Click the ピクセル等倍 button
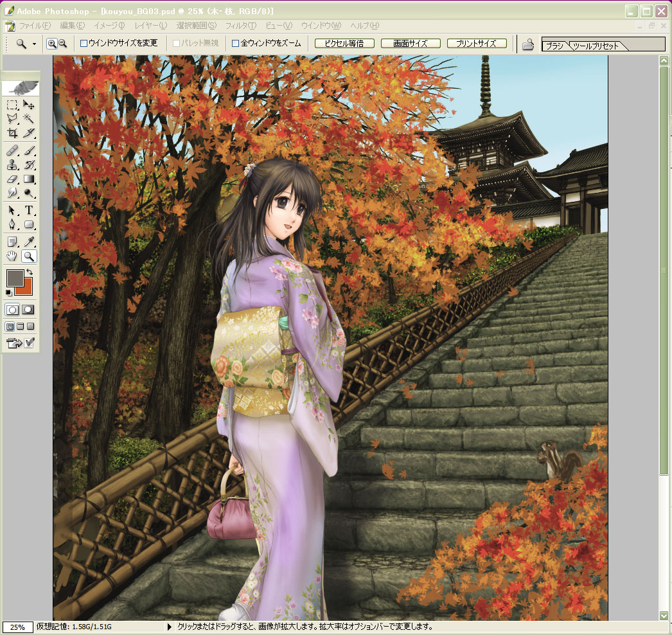The height and width of the screenshot is (635, 672). pyautogui.click(x=344, y=43)
